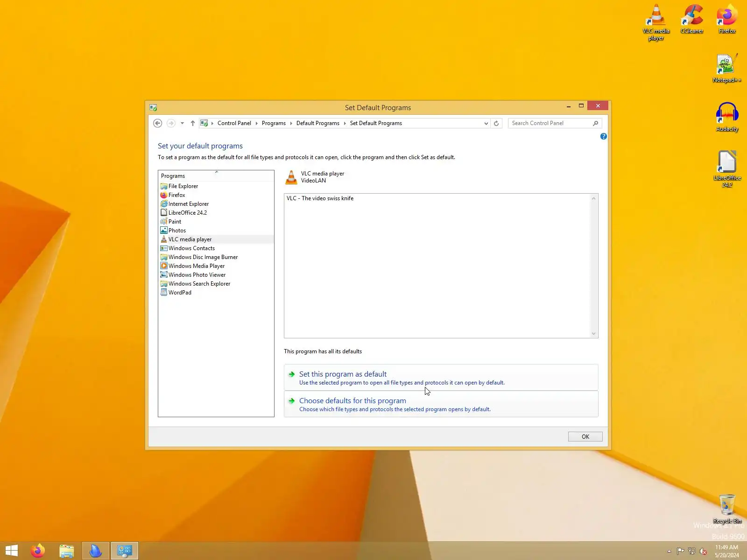Click Set Default Programs breadcrumb
This screenshot has width=747, height=560.
tap(376, 123)
